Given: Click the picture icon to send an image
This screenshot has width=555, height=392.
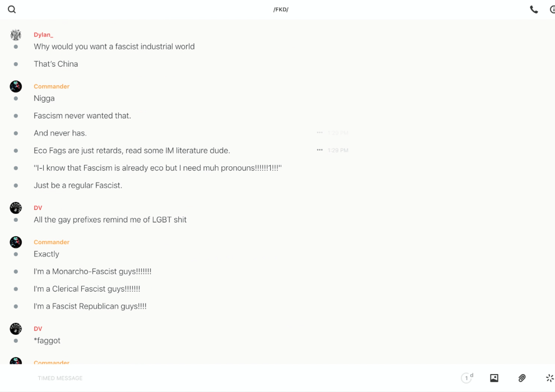Looking at the screenshot, I should pyautogui.click(x=494, y=378).
